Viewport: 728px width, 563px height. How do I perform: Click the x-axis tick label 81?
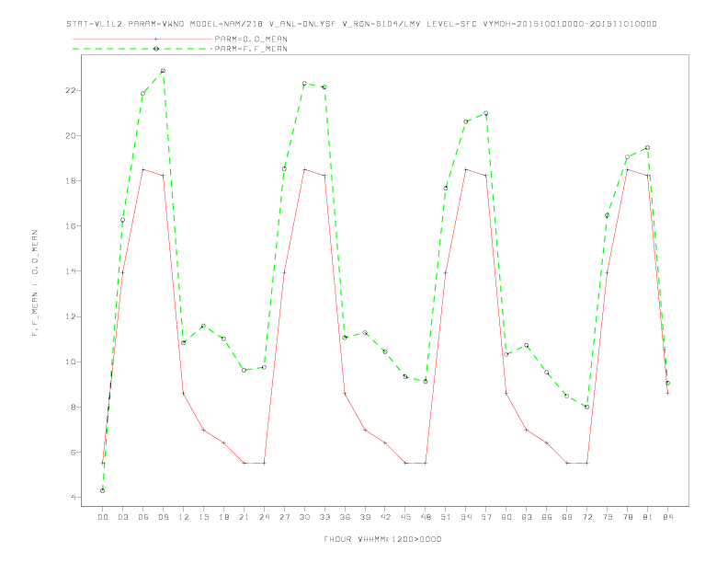click(x=648, y=517)
